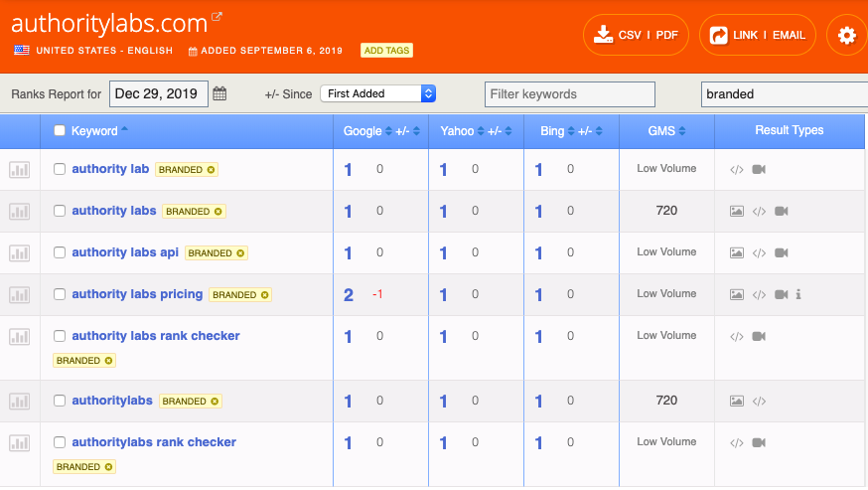Toggle the select-all Keyword checkbox

coord(60,131)
